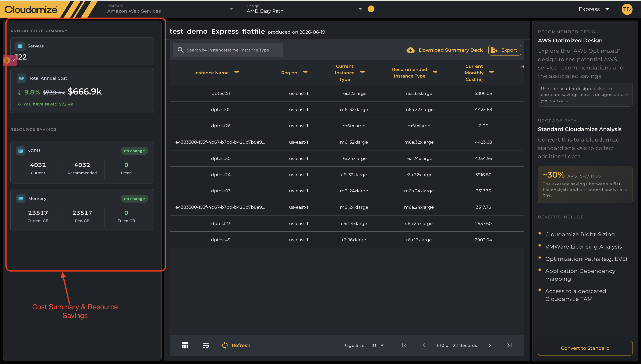Screen dimensions: 641x364
Task: Click the instance search field
Action: click(228, 50)
